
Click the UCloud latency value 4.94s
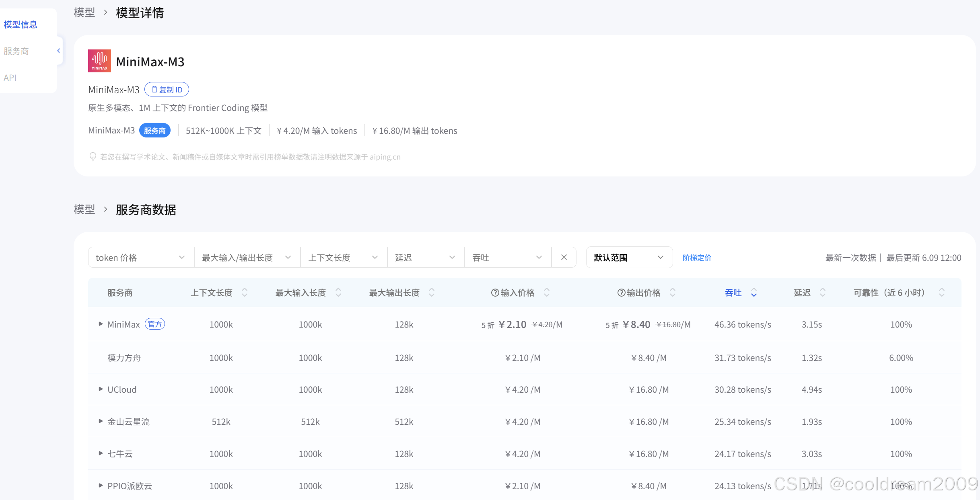(x=811, y=389)
